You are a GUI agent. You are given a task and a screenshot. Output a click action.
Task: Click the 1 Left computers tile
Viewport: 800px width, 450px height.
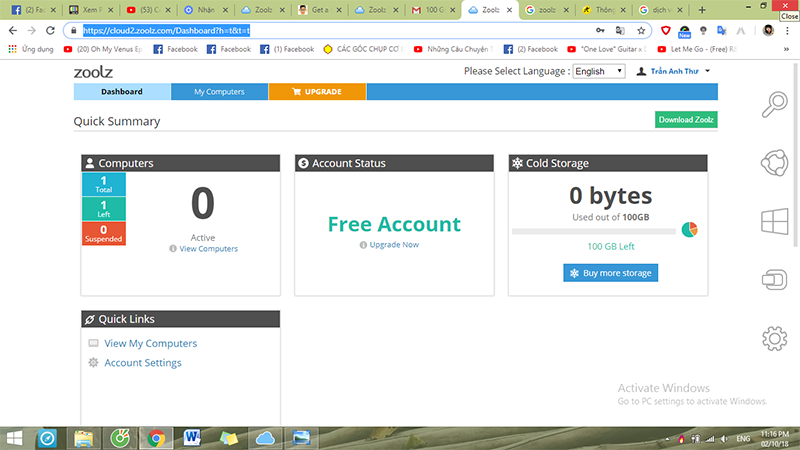tap(104, 209)
